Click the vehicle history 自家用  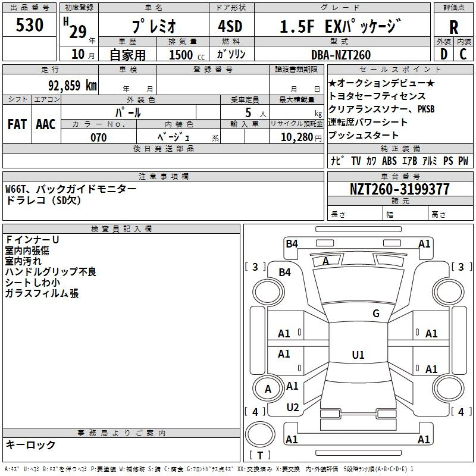point(127,55)
